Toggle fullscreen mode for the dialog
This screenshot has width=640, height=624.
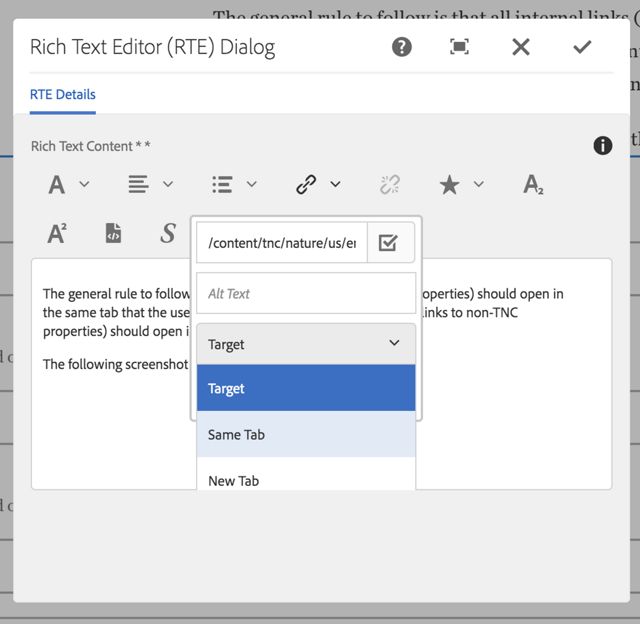click(x=459, y=47)
